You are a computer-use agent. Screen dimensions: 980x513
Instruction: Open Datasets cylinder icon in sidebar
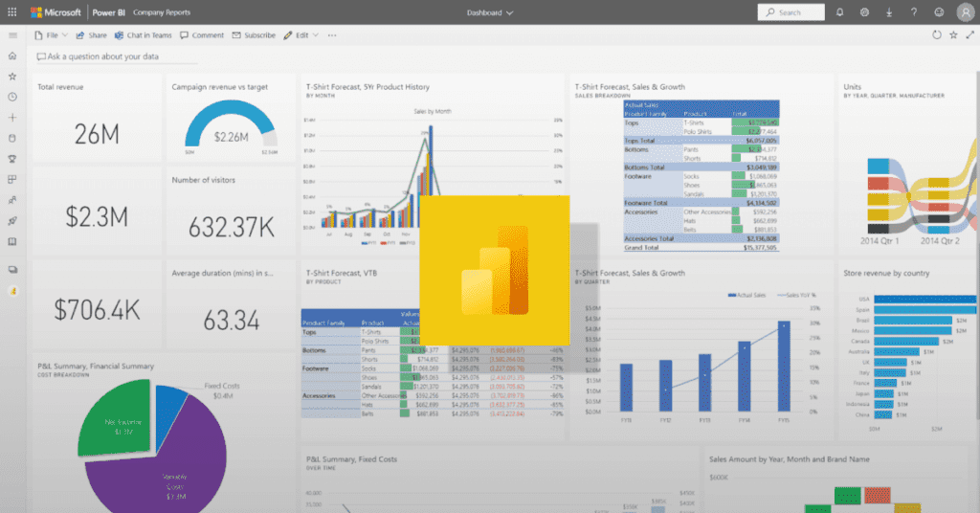tap(12, 138)
